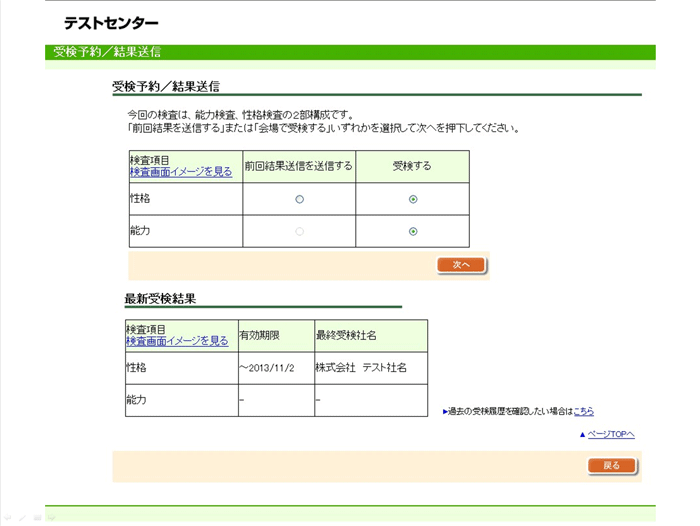Open the slideshow menu icon
The height and width of the screenshot is (526, 700).
(x=37, y=518)
